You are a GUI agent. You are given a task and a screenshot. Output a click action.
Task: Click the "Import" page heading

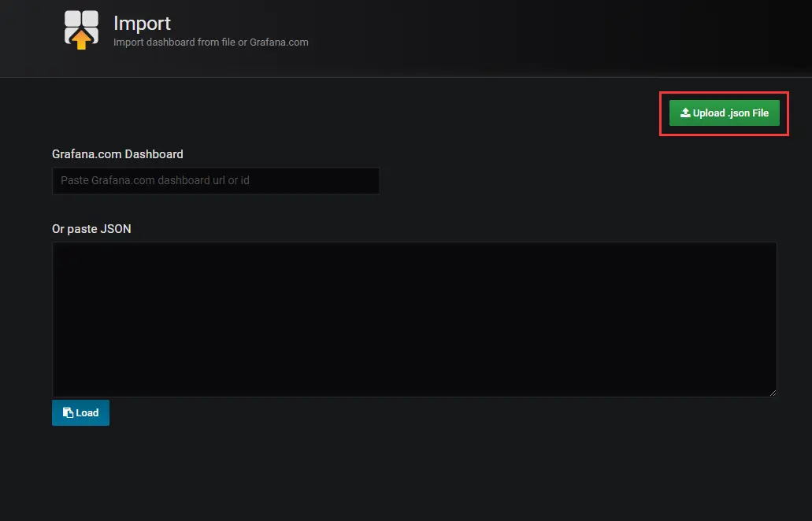click(142, 24)
